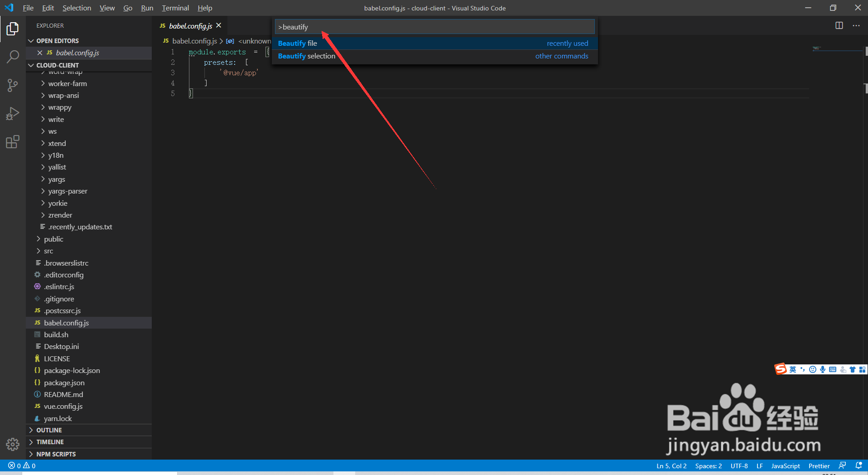Toggle Sogou punctuation mode icon
The image size is (868, 475).
(x=803, y=369)
